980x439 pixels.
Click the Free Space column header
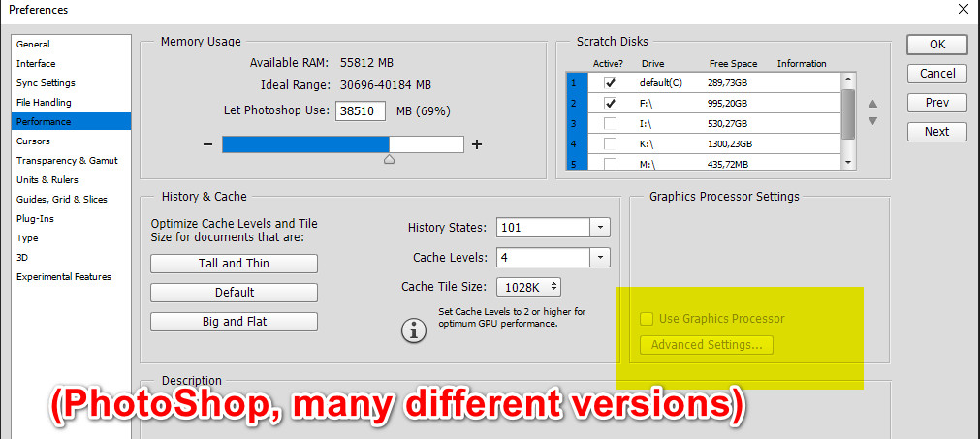pos(733,64)
